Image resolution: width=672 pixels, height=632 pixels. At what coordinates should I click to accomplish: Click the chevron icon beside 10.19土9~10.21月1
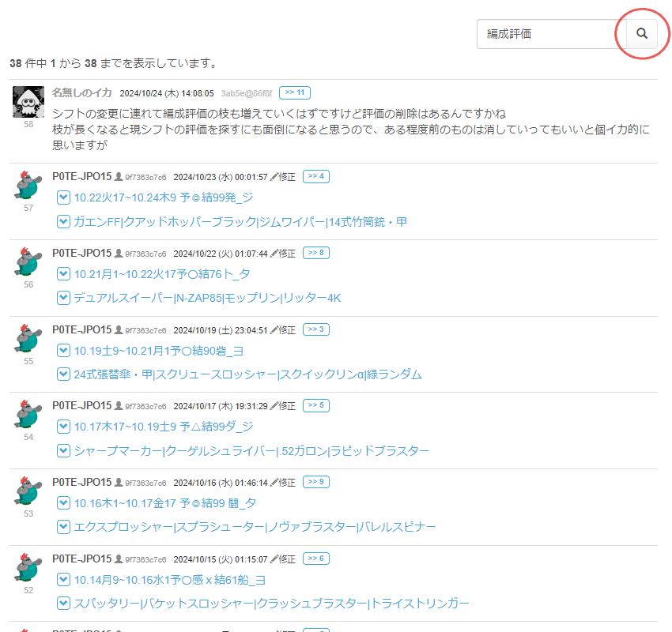(x=63, y=350)
